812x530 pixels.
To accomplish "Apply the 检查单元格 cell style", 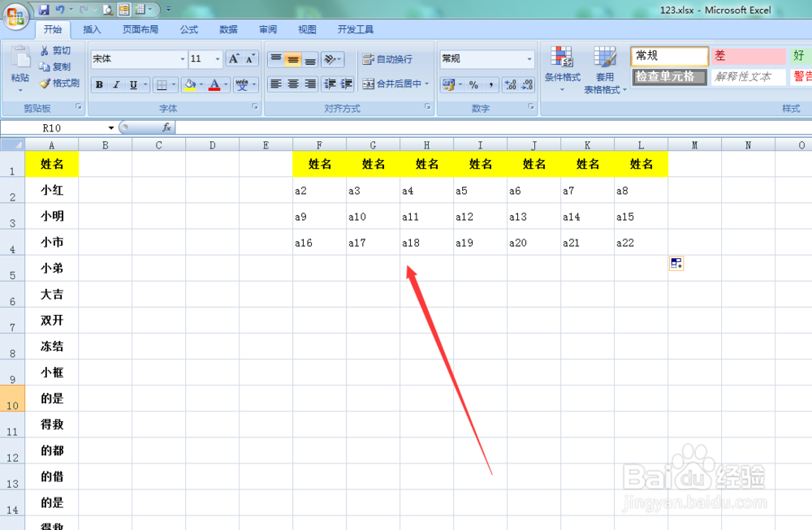I will click(x=670, y=76).
